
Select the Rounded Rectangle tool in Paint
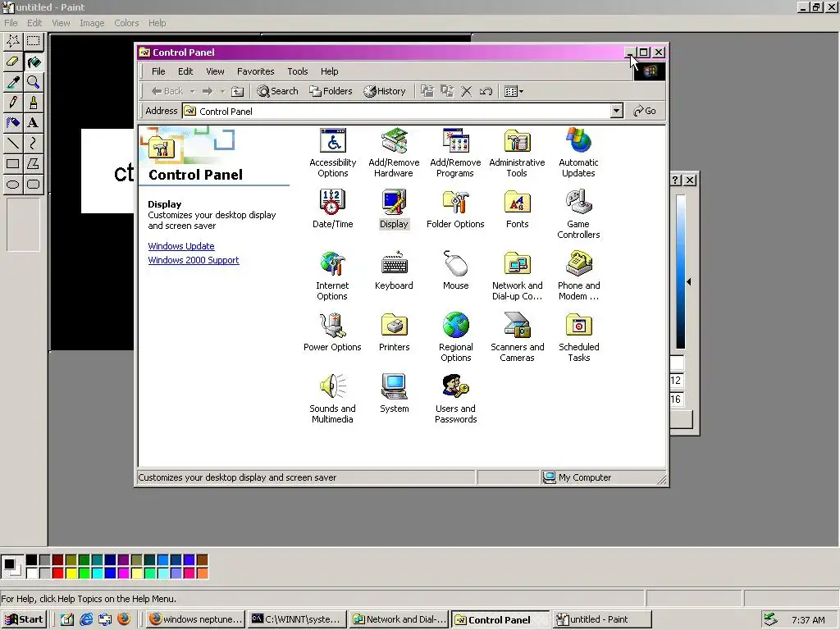pos(33,185)
